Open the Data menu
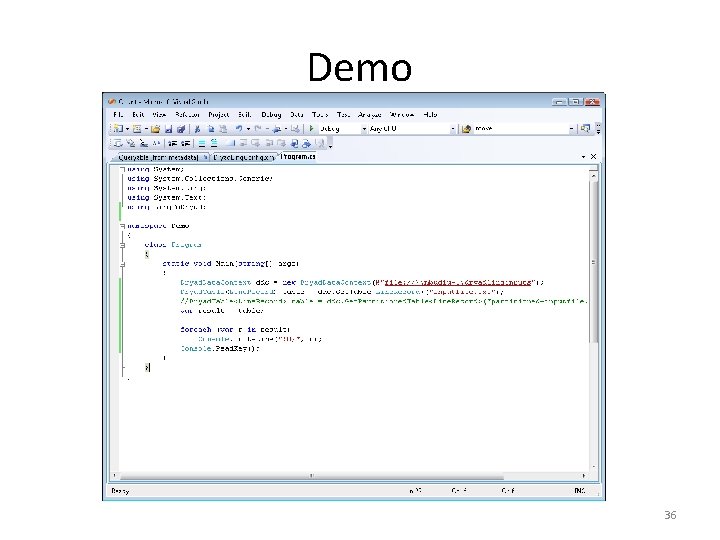The image size is (720, 540). click(x=297, y=115)
